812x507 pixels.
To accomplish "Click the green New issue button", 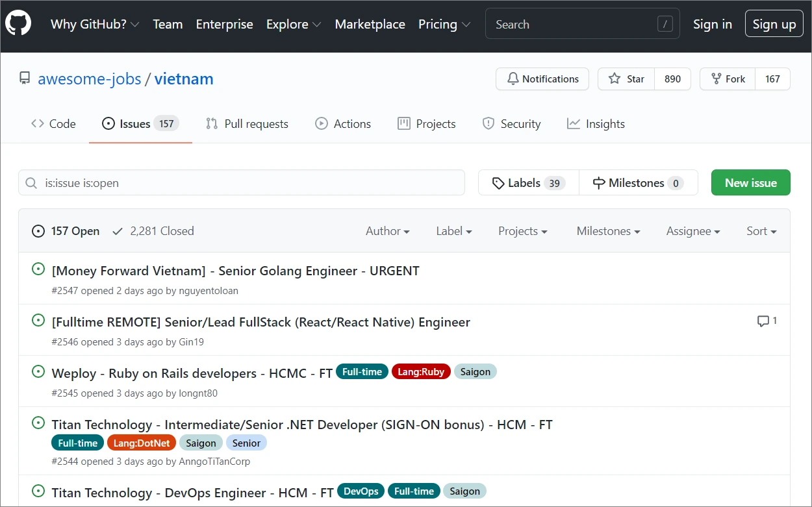I will (x=751, y=182).
